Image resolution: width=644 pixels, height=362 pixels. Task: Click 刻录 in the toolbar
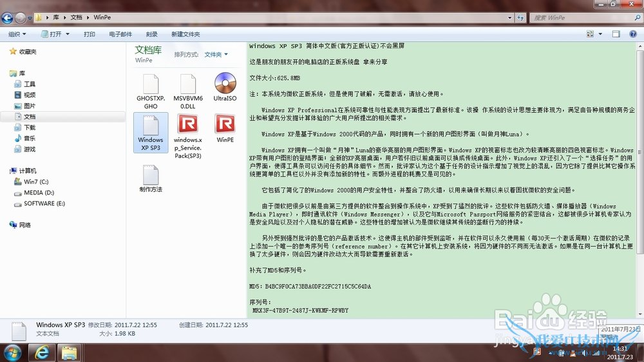[152, 34]
